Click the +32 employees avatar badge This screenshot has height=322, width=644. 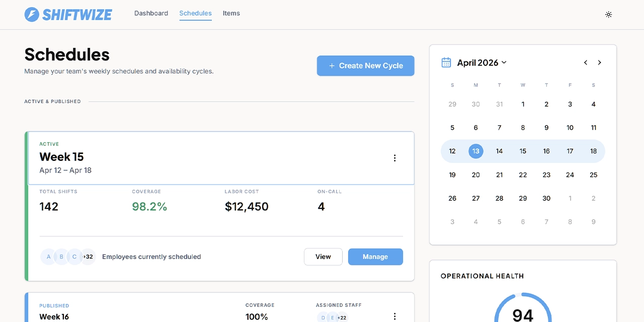[x=88, y=257]
